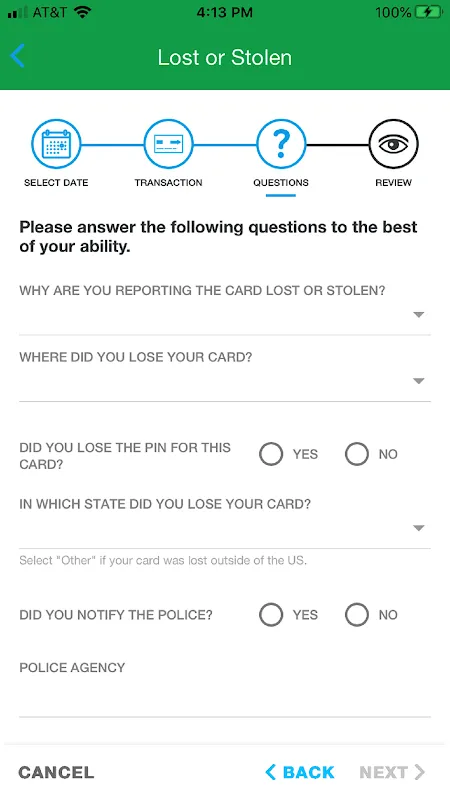Tap the battery indicator in status bar

coord(429,13)
